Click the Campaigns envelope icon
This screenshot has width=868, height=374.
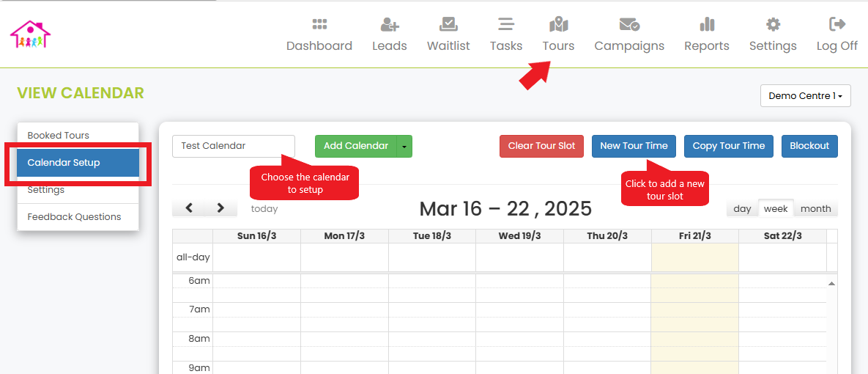click(x=629, y=24)
